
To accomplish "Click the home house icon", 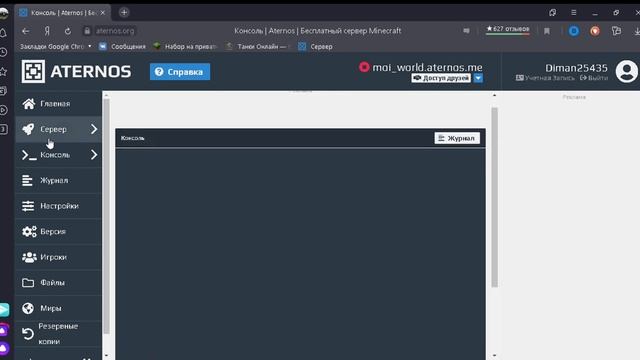I will [29, 104].
